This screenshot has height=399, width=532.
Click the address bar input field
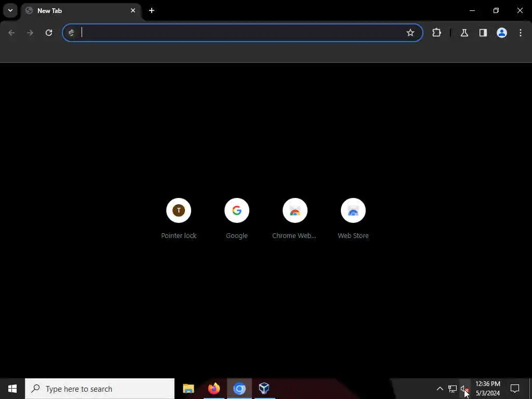pos(243,33)
